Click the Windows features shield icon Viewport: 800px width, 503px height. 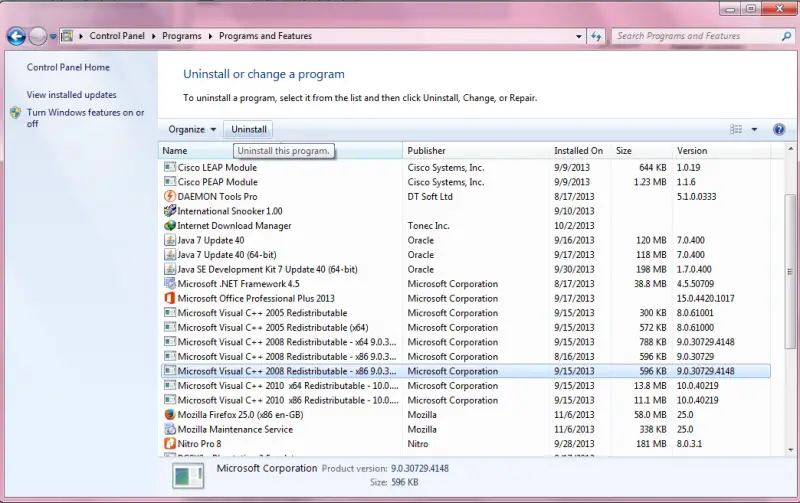(16, 113)
